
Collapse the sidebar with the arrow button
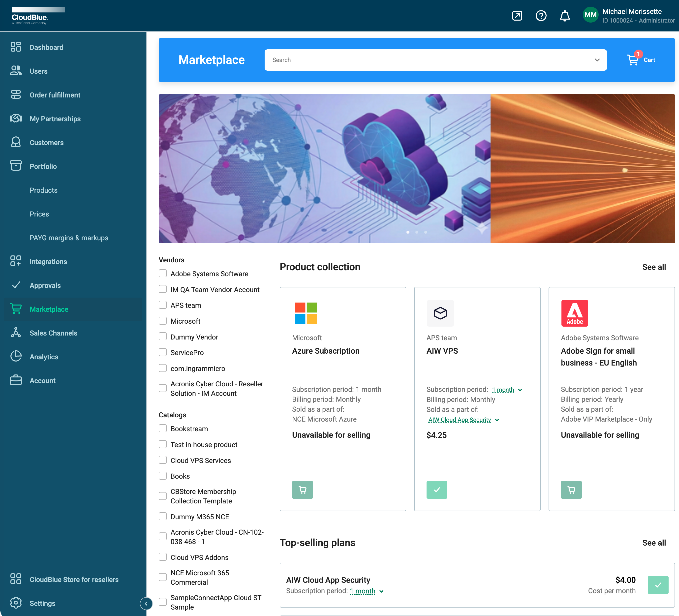click(x=146, y=603)
